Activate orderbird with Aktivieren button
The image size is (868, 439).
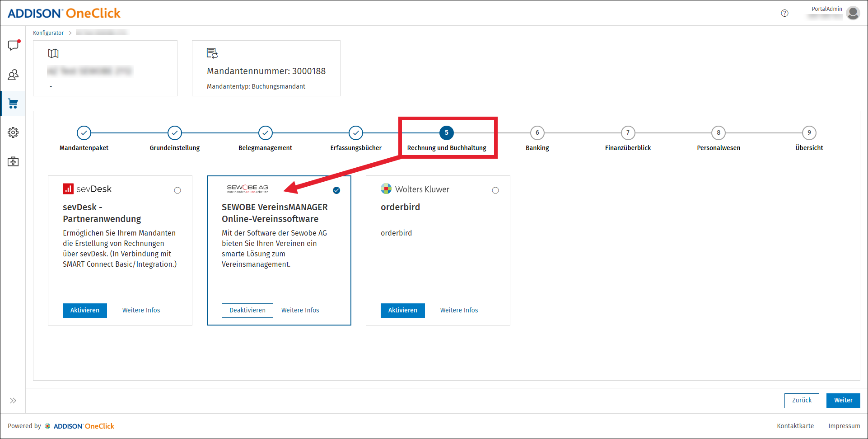(x=403, y=311)
